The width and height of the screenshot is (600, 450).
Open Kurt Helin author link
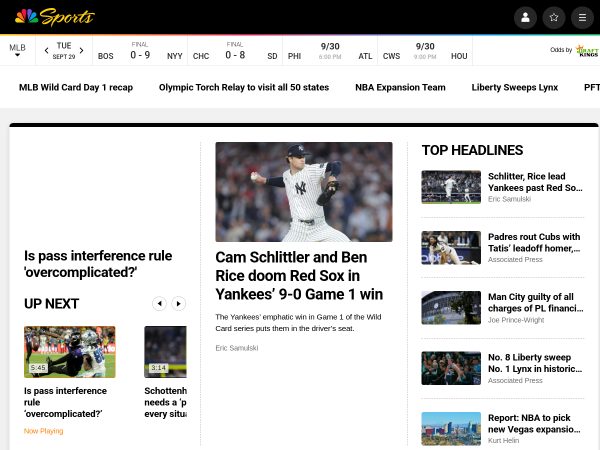click(x=504, y=440)
